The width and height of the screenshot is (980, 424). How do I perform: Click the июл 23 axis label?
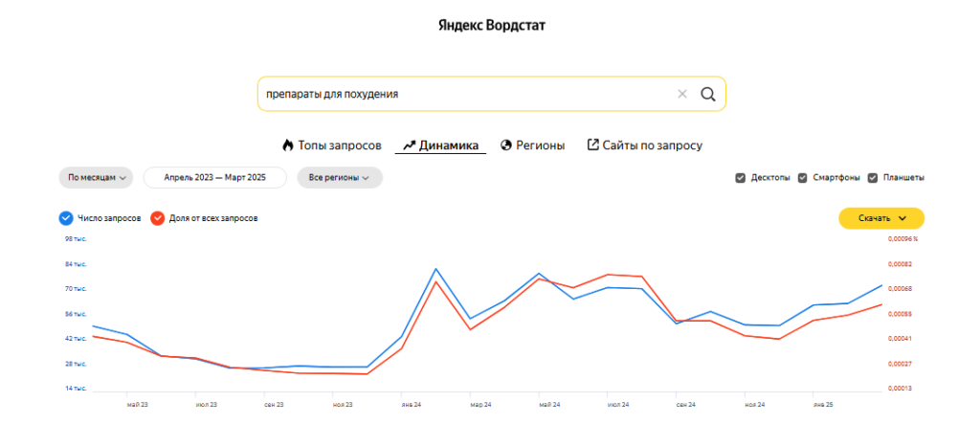coord(207,405)
